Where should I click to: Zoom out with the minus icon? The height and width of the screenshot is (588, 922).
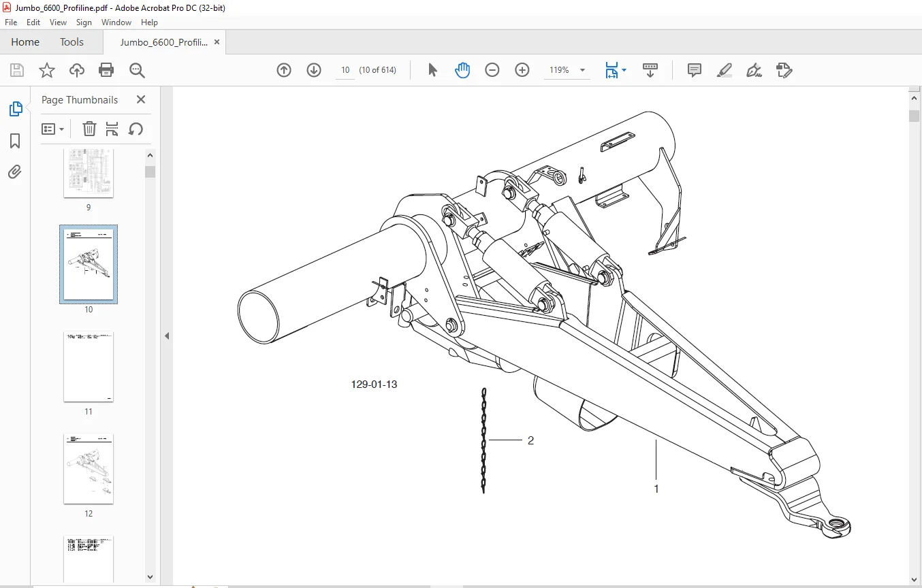[x=492, y=70]
